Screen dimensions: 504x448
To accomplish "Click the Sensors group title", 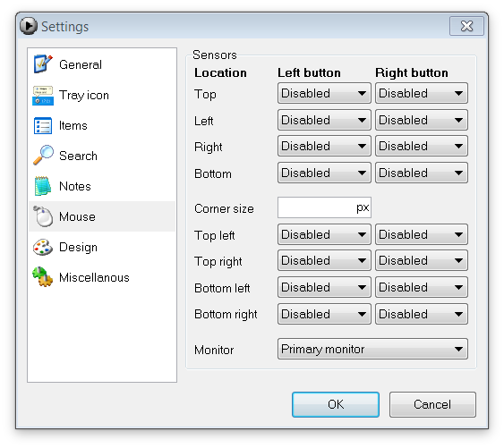I will [x=214, y=55].
